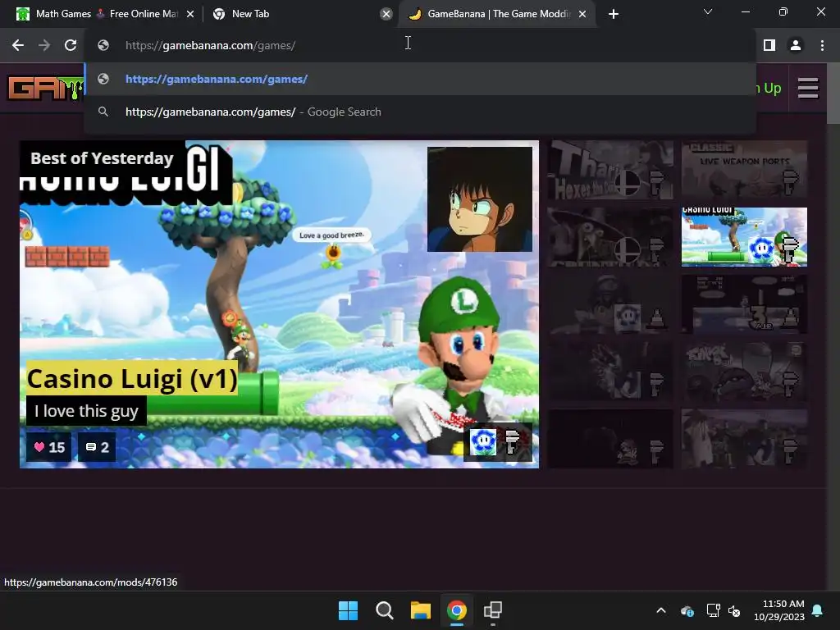Screen dimensions: 840x630
Task: Close the GameBanana tab
Action: click(x=582, y=14)
